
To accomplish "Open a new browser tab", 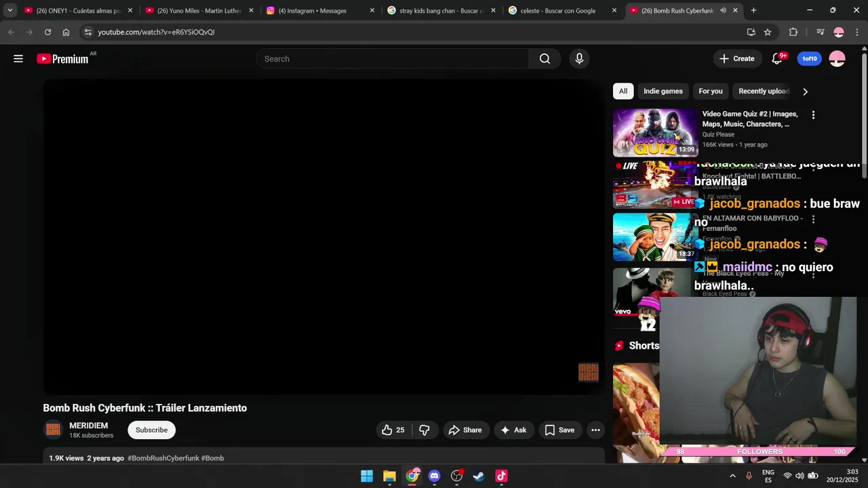I will point(753,11).
